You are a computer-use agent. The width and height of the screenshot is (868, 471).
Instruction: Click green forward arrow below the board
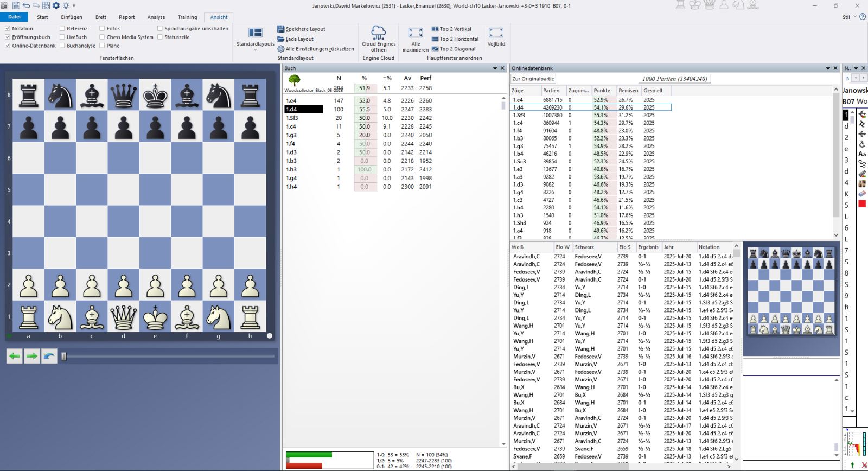point(32,357)
